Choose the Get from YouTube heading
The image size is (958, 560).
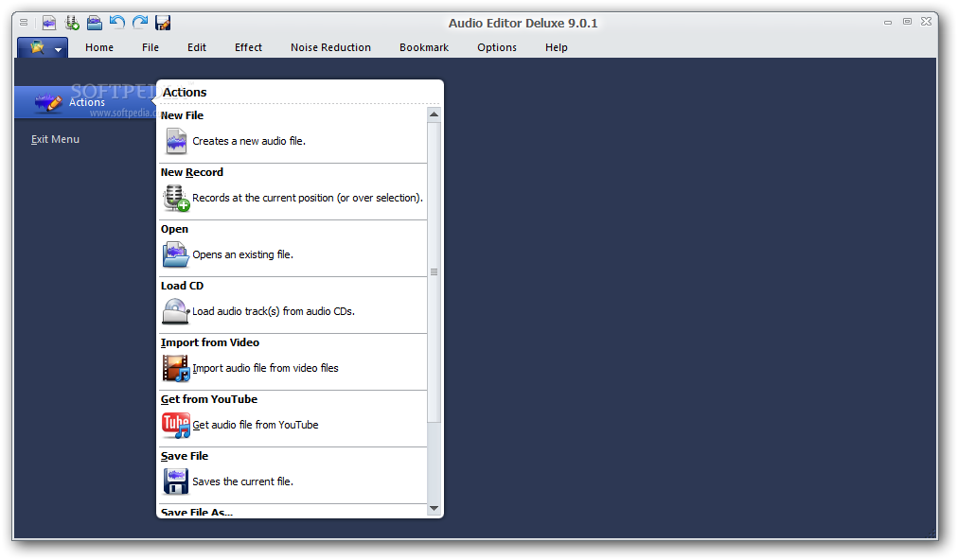click(209, 399)
